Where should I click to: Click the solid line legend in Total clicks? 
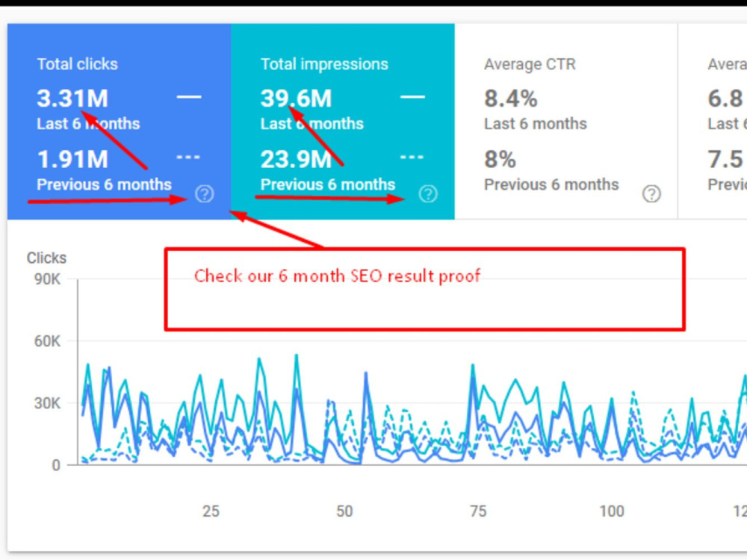pos(189,97)
